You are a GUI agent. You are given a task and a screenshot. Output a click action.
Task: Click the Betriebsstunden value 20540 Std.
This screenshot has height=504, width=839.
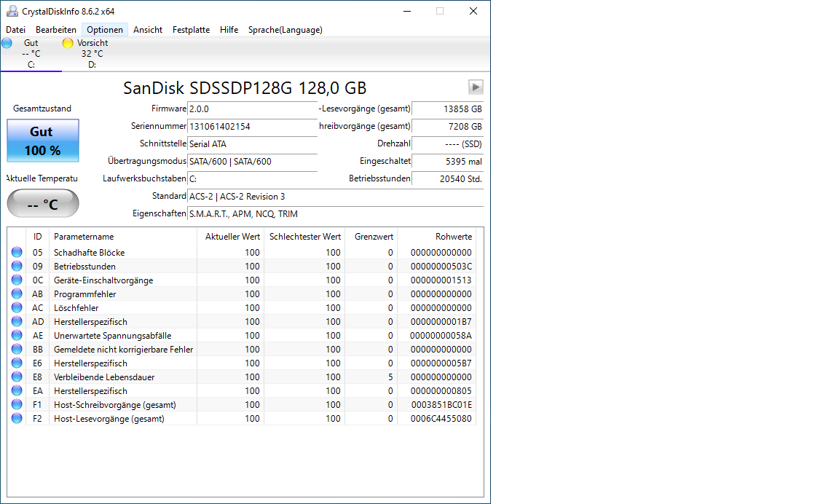[x=448, y=179]
